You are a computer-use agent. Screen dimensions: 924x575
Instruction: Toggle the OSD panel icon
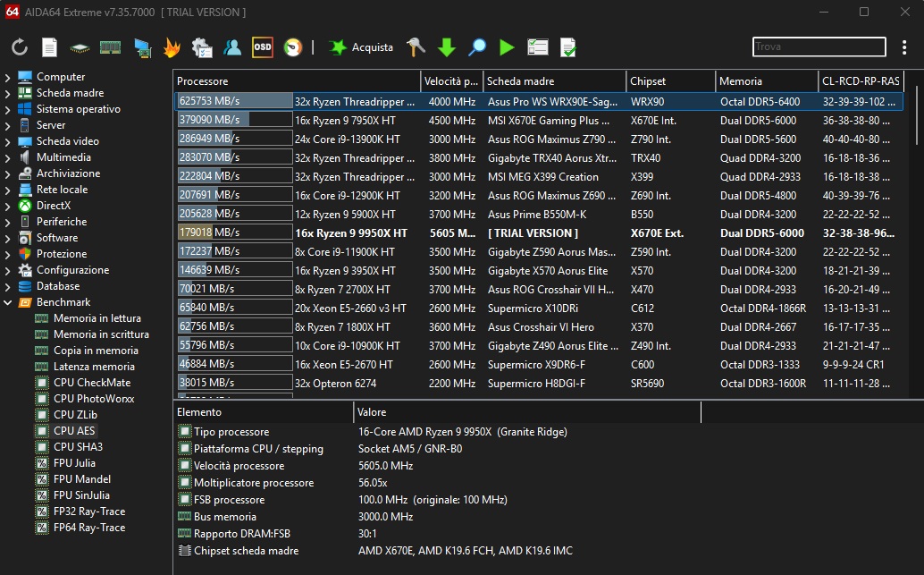point(262,47)
